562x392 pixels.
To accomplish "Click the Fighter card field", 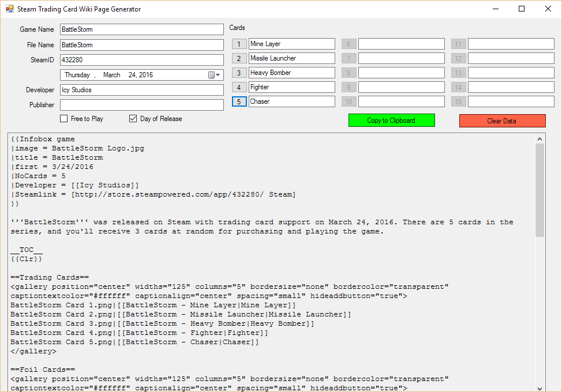I will [x=292, y=87].
